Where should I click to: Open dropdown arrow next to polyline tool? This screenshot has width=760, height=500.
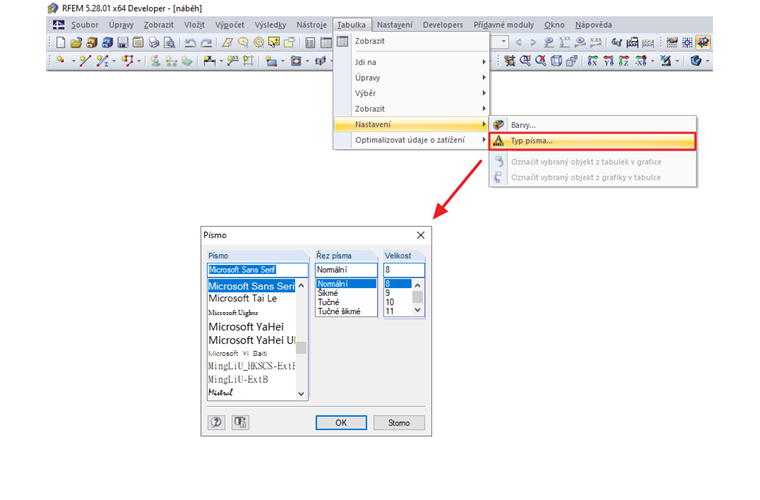(x=139, y=61)
